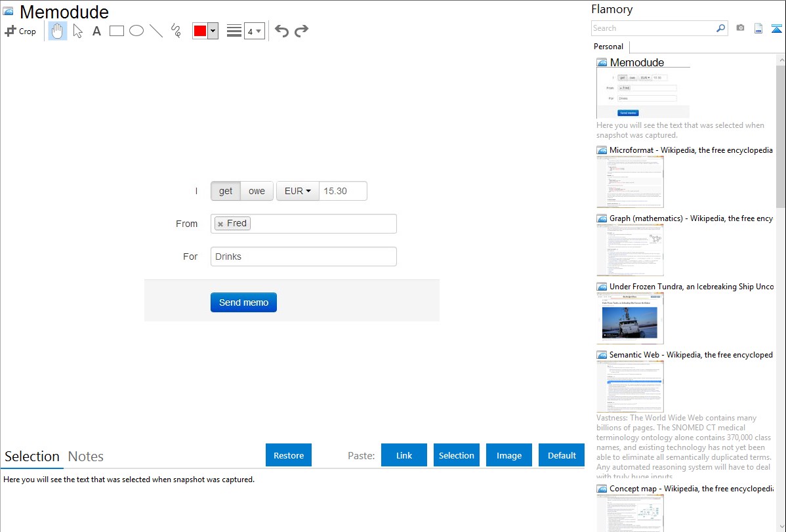Click the Memodude window title icon
Screen dimensions: 786x532
[9, 11]
